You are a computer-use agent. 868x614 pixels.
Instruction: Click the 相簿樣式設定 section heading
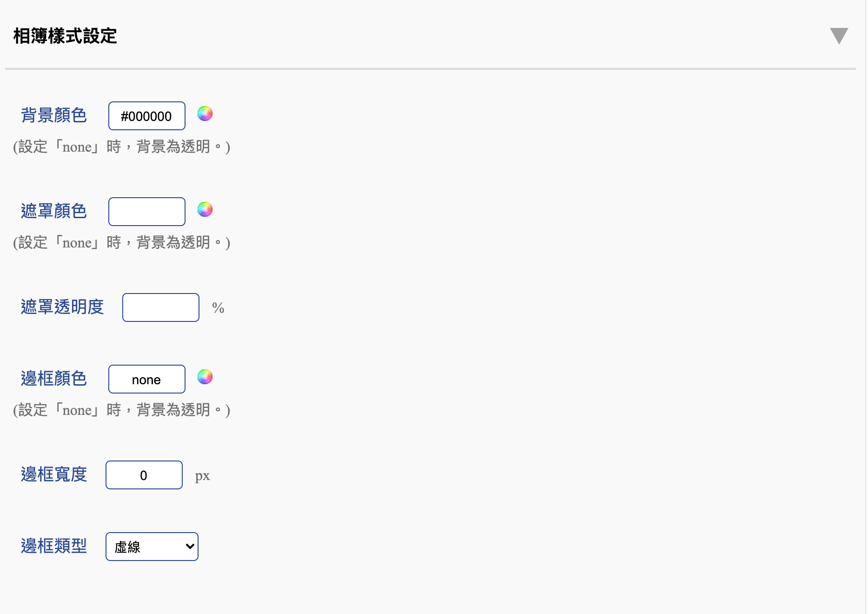pyautogui.click(x=65, y=36)
